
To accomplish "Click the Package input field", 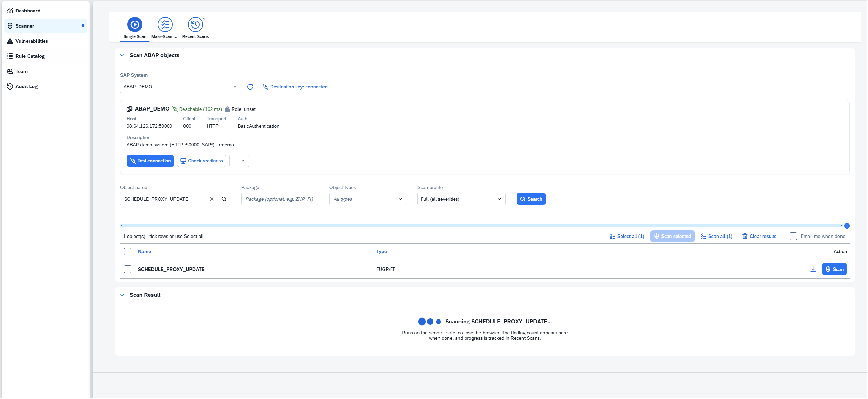I will click(280, 199).
